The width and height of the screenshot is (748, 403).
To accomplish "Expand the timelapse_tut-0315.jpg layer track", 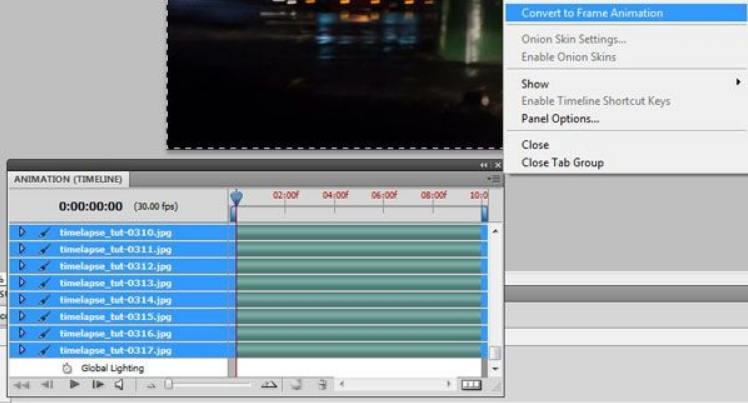I will 21,316.
